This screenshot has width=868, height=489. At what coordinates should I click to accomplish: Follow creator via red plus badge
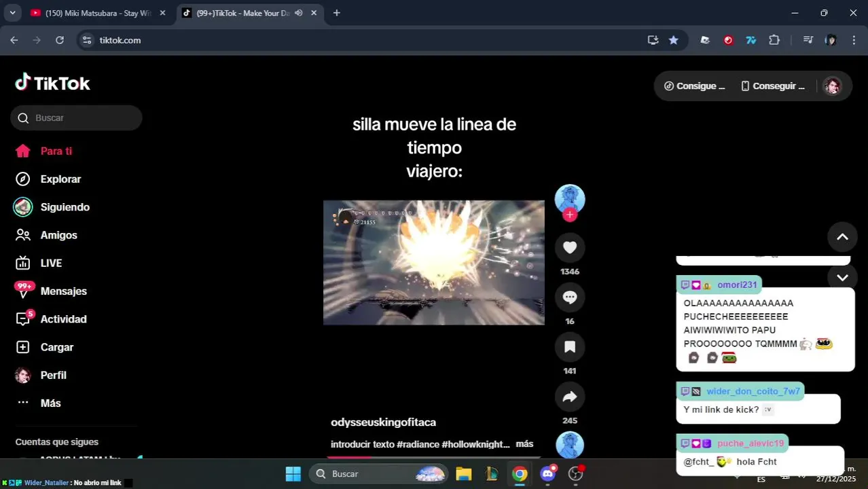click(x=570, y=215)
